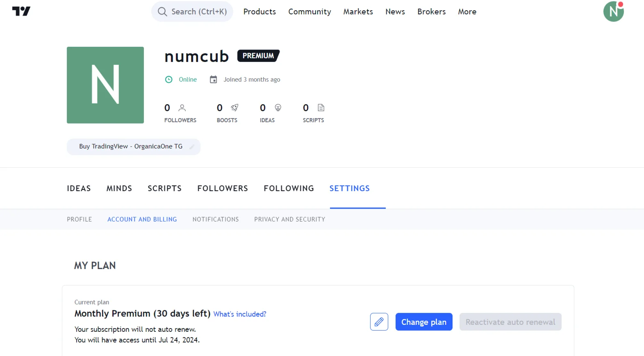
Task: Click the scripts document icon
Action: pos(321,108)
